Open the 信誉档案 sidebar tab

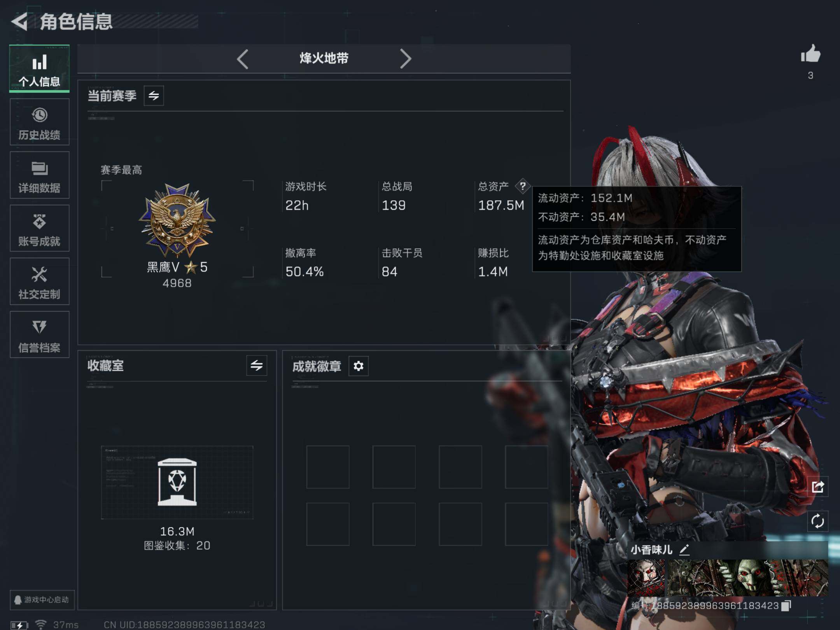pyautogui.click(x=40, y=334)
